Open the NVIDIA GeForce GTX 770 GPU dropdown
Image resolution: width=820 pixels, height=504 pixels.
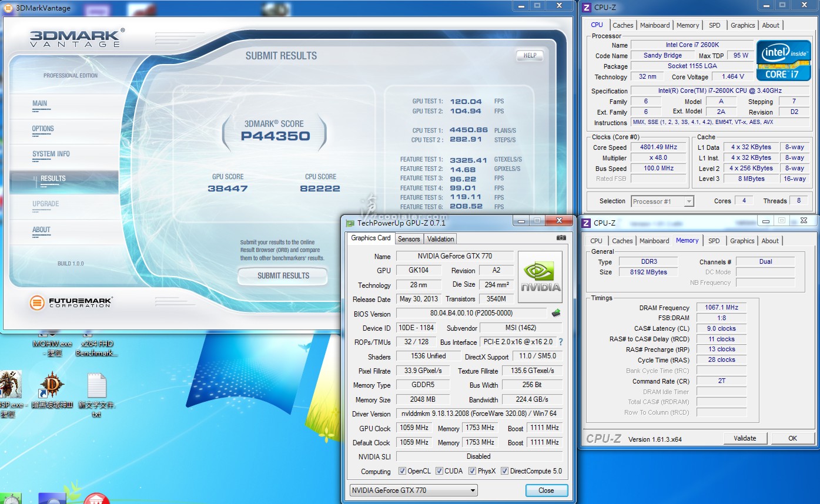pos(413,490)
